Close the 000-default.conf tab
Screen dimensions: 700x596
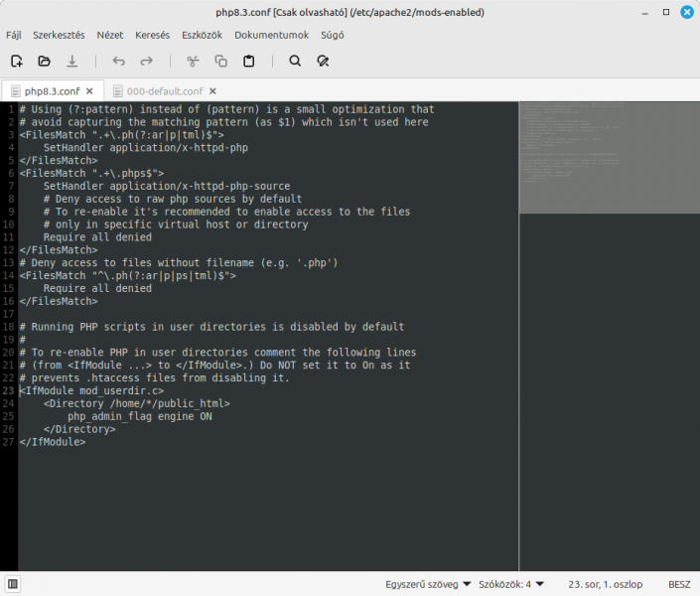(x=212, y=91)
